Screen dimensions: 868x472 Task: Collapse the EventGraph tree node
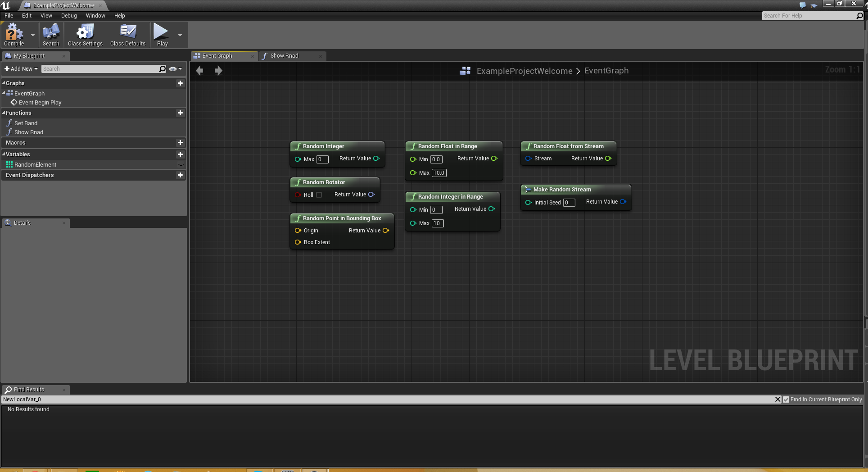click(x=4, y=93)
